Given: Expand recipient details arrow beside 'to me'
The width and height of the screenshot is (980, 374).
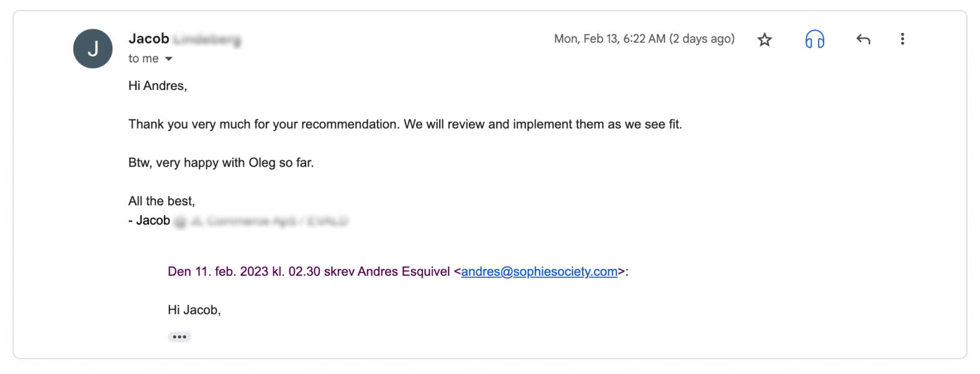Looking at the screenshot, I should [168, 59].
